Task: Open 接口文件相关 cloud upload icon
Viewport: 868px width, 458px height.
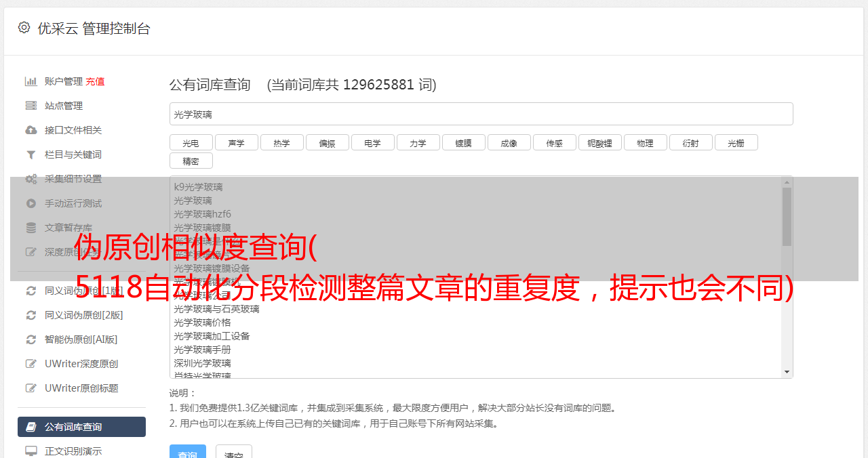Action: point(31,130)
